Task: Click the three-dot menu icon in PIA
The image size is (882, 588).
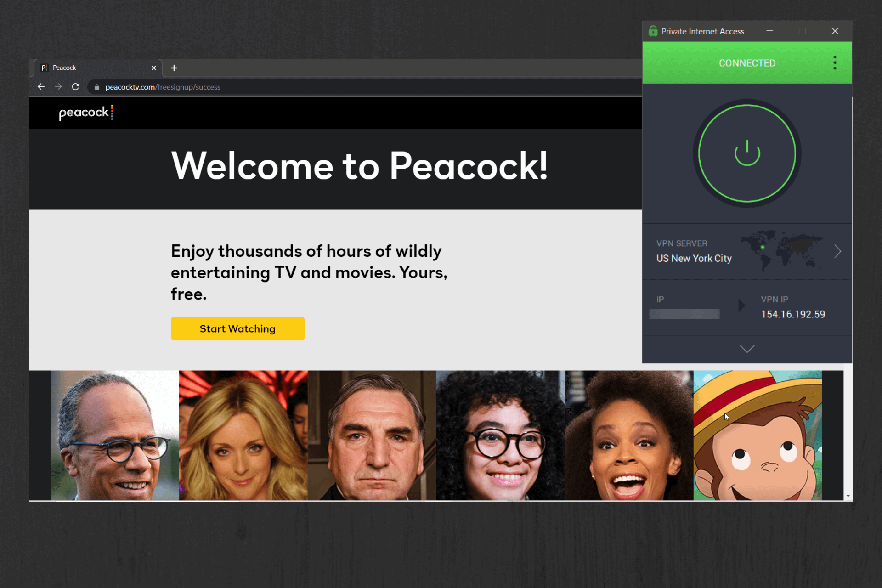Action: (x=835, y=62)
